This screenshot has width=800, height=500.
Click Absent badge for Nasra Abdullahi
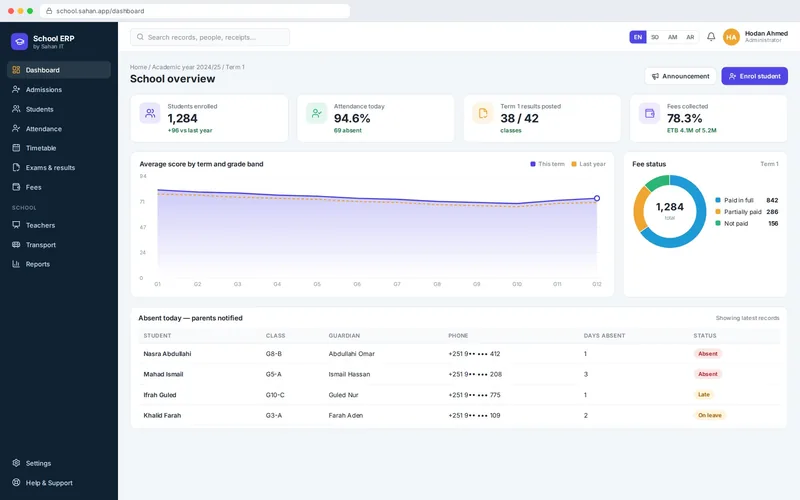708,354
